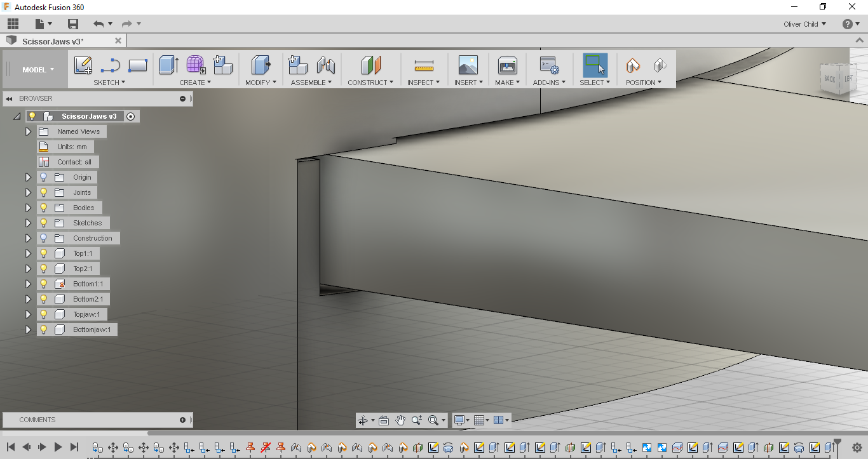
Task: Click the BACK face of the ViewCube
Action: pos(830,79)
